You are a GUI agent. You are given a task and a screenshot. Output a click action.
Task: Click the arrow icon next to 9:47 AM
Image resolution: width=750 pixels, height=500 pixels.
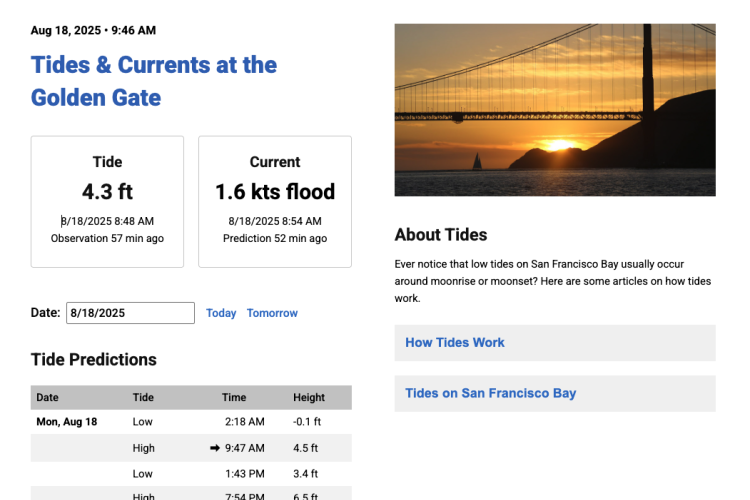[214, 448]
